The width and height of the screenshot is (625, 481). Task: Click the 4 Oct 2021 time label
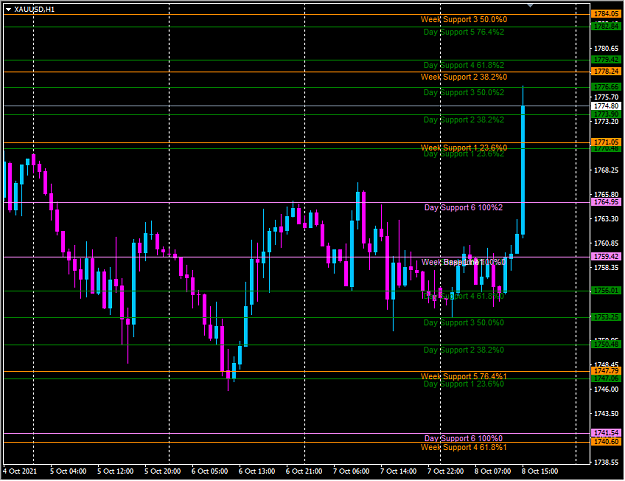tap(20, 471)
